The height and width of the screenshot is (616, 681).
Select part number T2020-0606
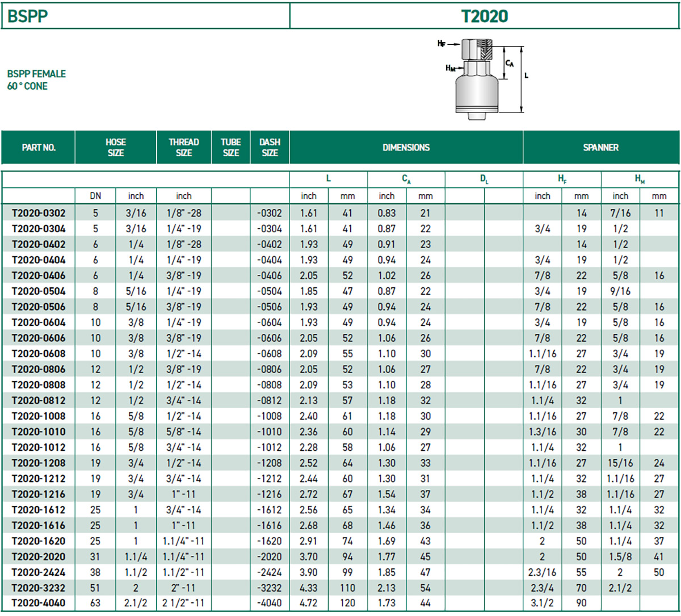click(39, 338)
